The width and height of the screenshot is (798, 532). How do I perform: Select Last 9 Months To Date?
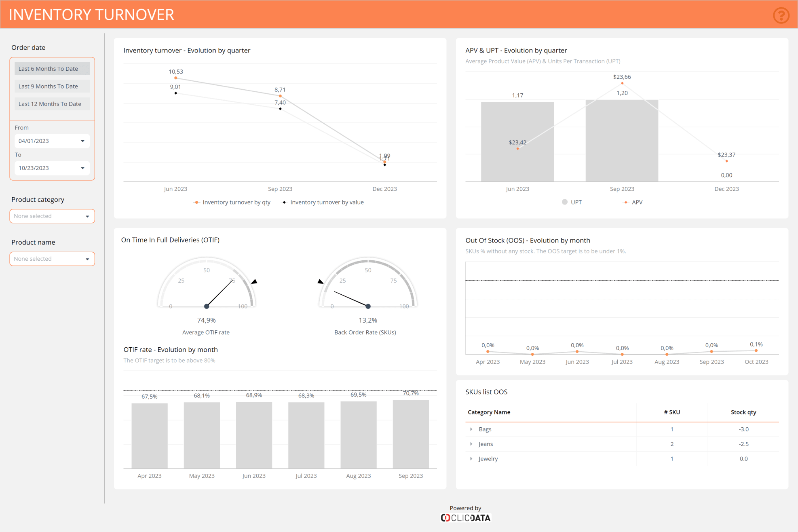52,86
